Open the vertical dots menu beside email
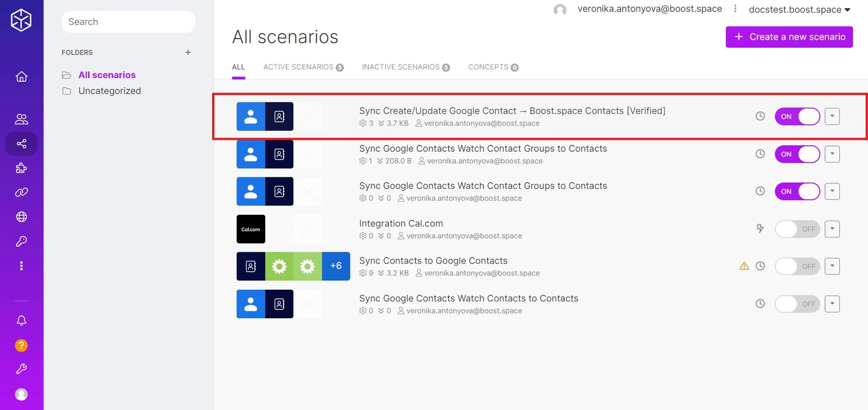 click(x=735, y=9)
